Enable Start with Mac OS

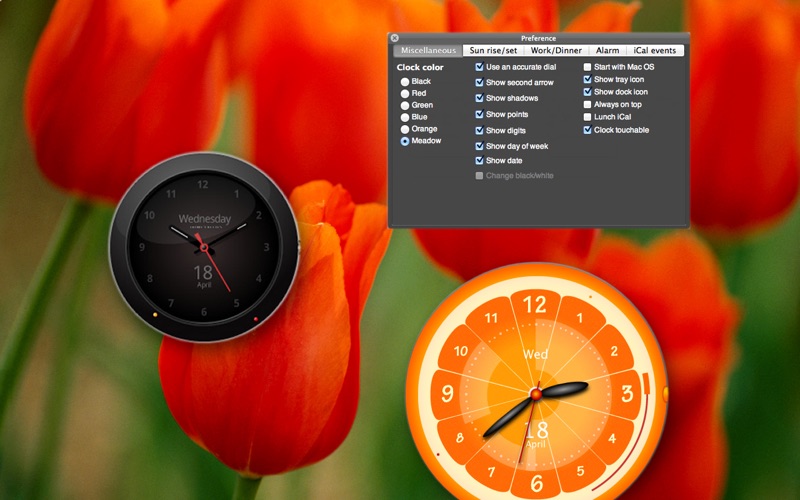[588, 67]
